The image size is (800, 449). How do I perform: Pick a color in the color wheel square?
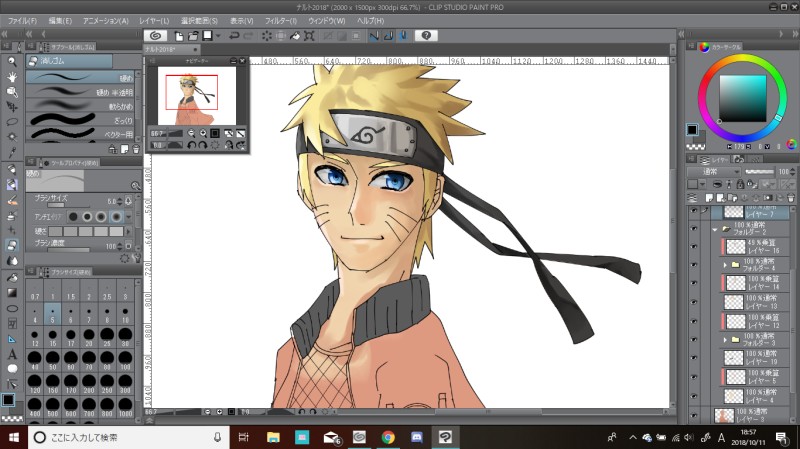coord(742,98)
